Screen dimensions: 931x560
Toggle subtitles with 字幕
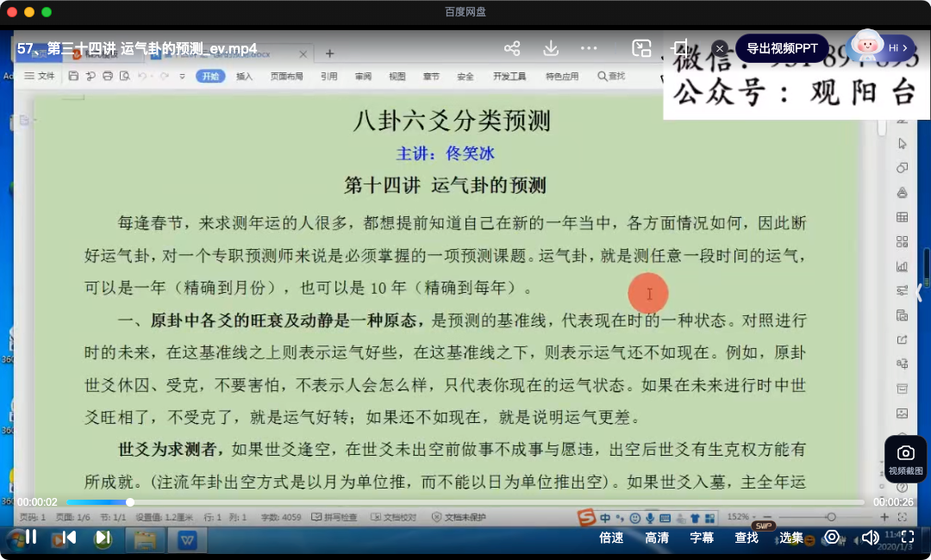pyautogui.click(x=702, y=538)
